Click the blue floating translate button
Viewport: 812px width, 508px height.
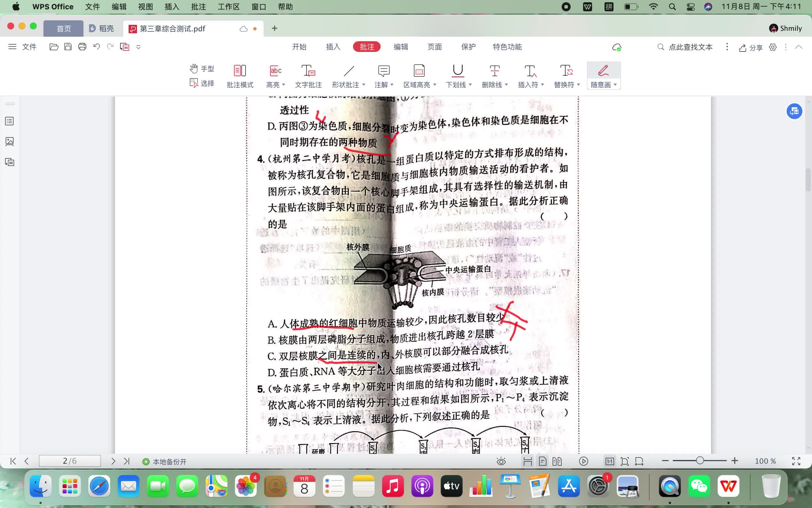coord(794,111)
